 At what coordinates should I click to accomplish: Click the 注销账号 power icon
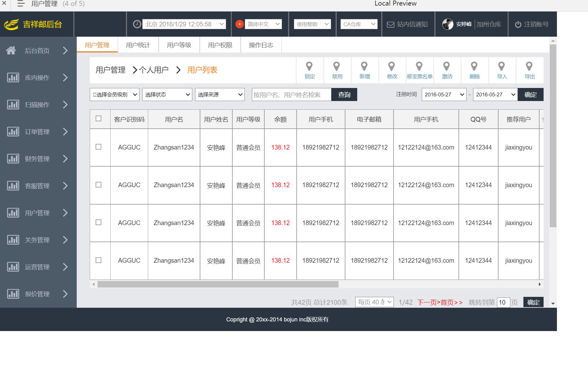(518, 25)
